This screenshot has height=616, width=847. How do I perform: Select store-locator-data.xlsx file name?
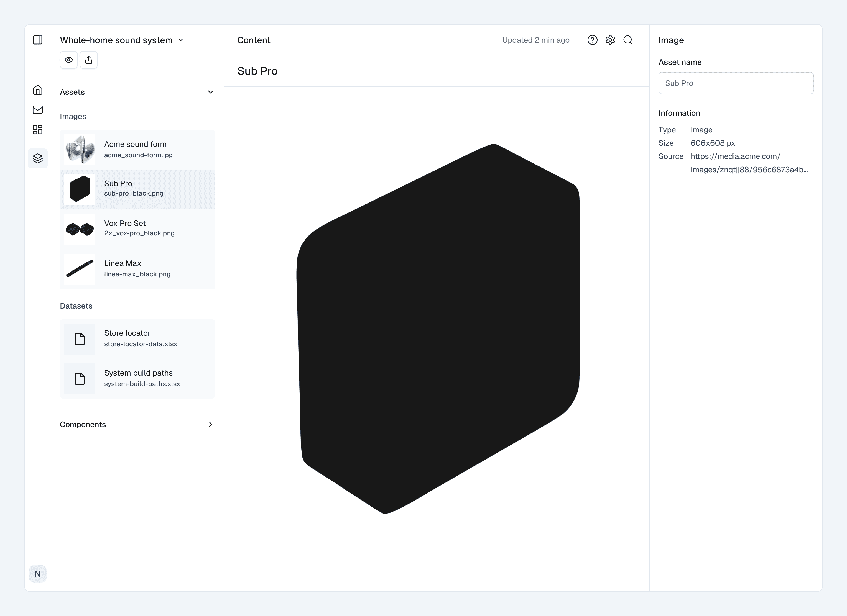coord(141,344)
